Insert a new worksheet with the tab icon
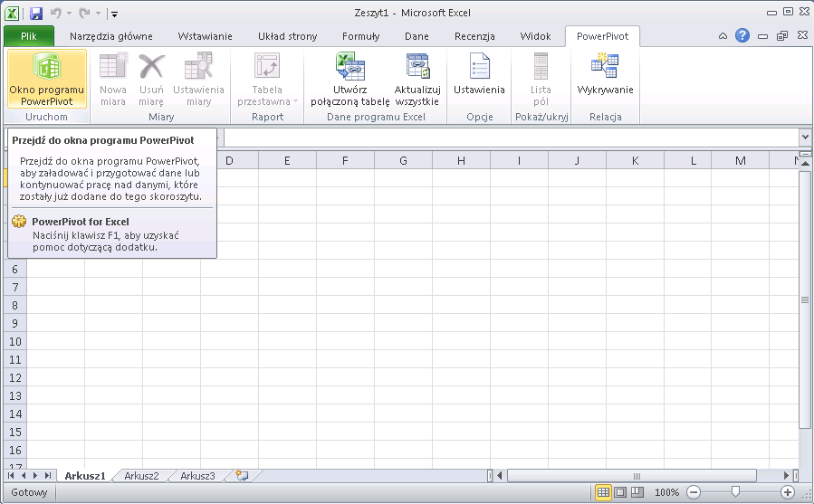 [x=242, y=475]
